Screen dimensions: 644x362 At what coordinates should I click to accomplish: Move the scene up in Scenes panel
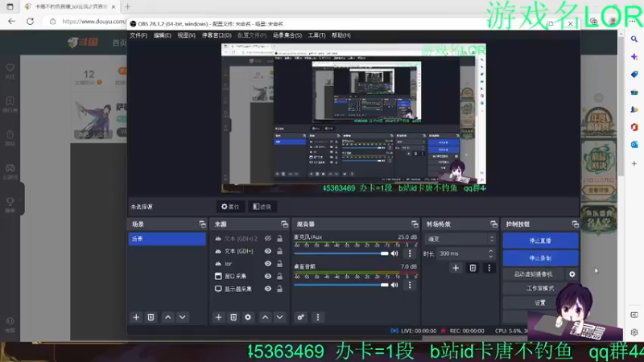tap(168, 317)
